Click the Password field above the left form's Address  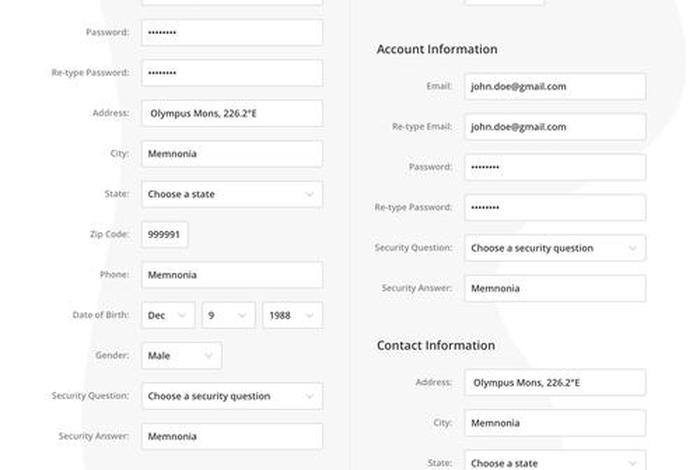tap(232, 32)
